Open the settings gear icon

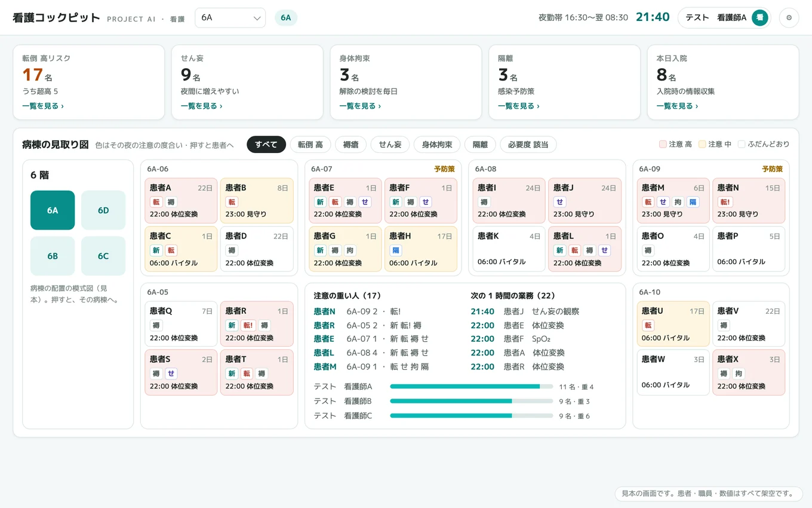[x=789, y=18]
